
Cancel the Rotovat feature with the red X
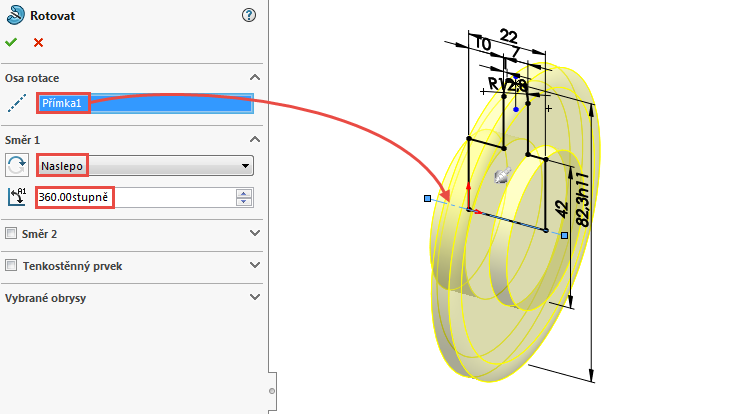(x=38, y=43)
